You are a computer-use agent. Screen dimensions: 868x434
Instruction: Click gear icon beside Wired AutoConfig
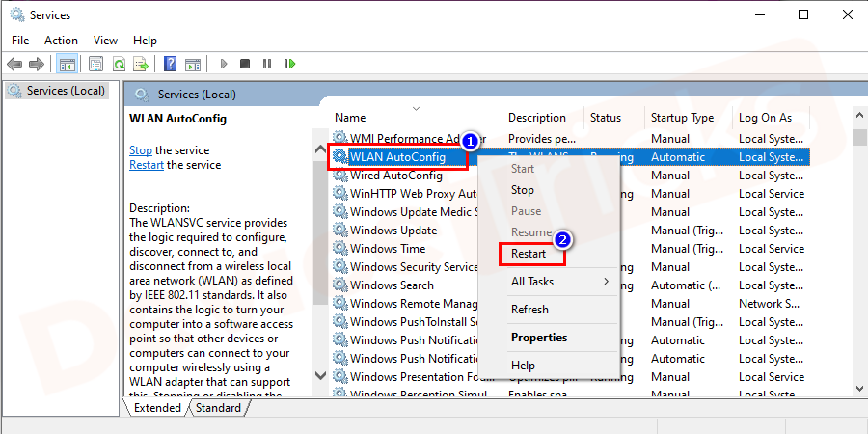[339, 175]
